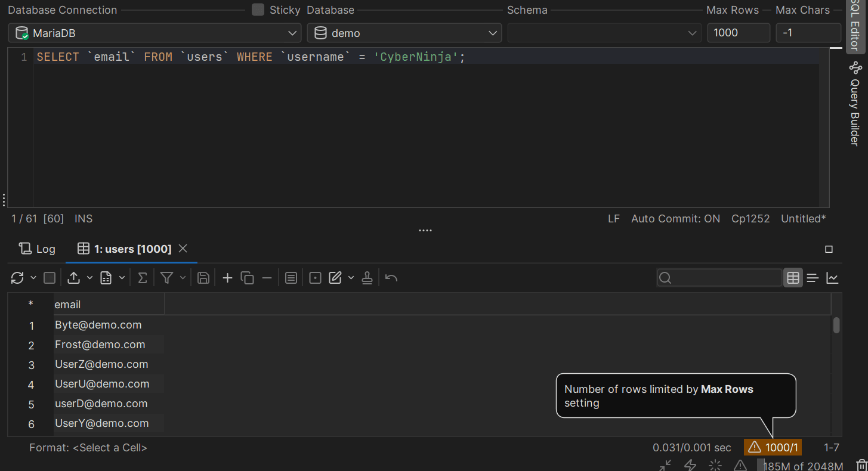Delete row using the minus icon
This screenshot has width=868, height=471.
tap(267, 278)
